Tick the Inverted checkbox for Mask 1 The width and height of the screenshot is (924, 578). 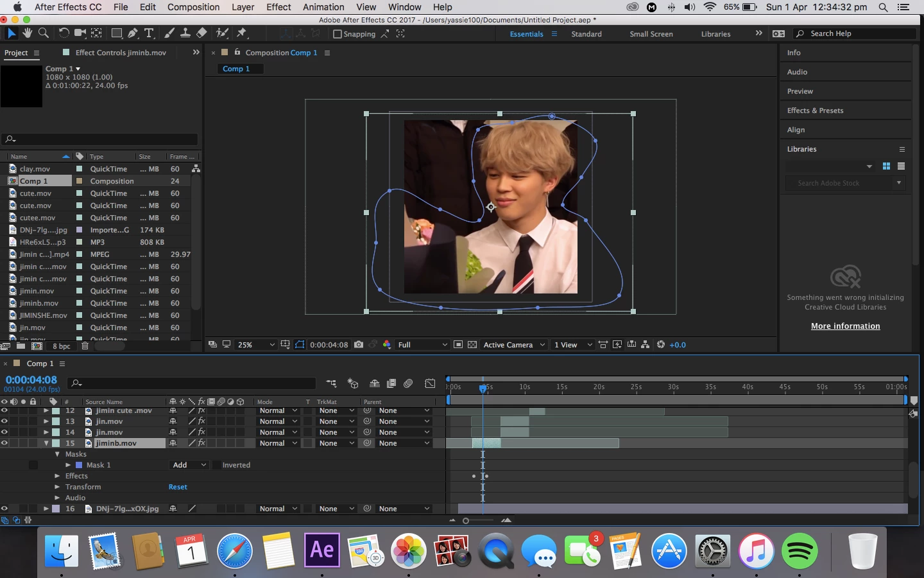tap(217, 465)
